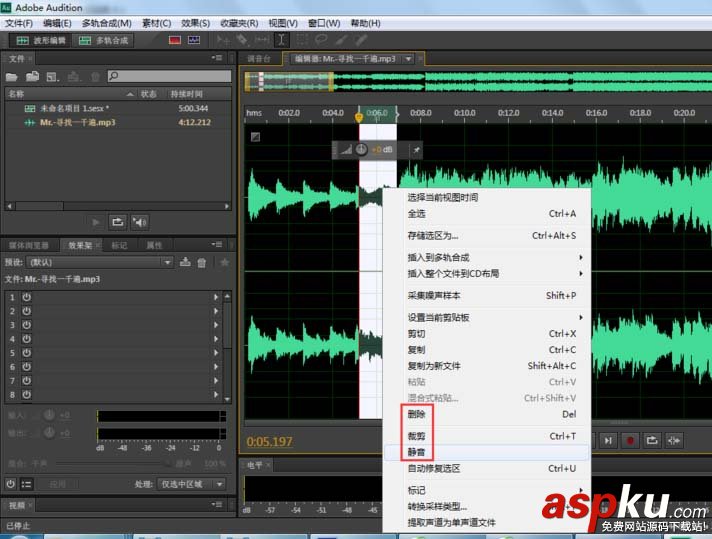Select the Razor tool in toolbar
Screen dimensions: 712x539
[242, 40]
